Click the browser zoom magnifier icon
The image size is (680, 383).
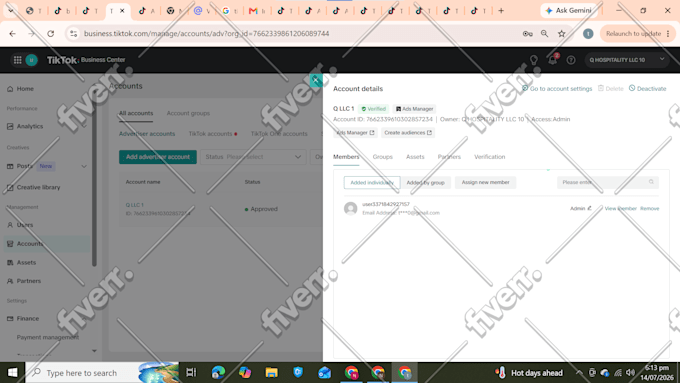544,33
